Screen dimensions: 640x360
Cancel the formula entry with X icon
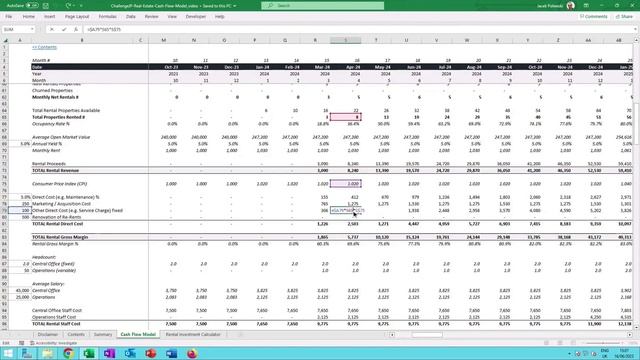(52, 29)
